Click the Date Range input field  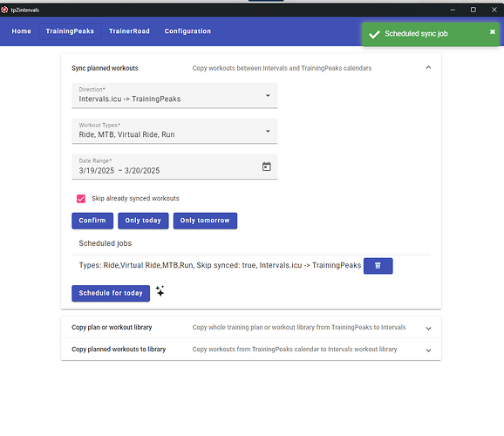174,167
